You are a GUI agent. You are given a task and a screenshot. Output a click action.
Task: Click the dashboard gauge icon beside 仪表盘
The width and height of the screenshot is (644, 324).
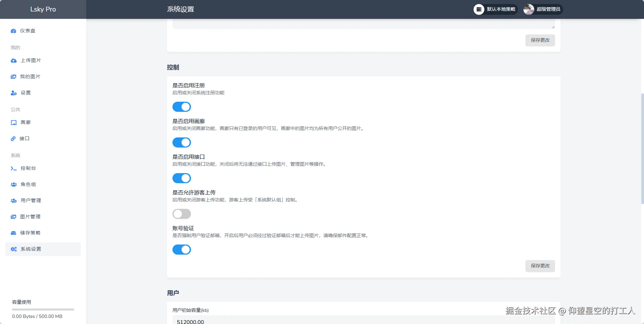[x=13, y=31]
